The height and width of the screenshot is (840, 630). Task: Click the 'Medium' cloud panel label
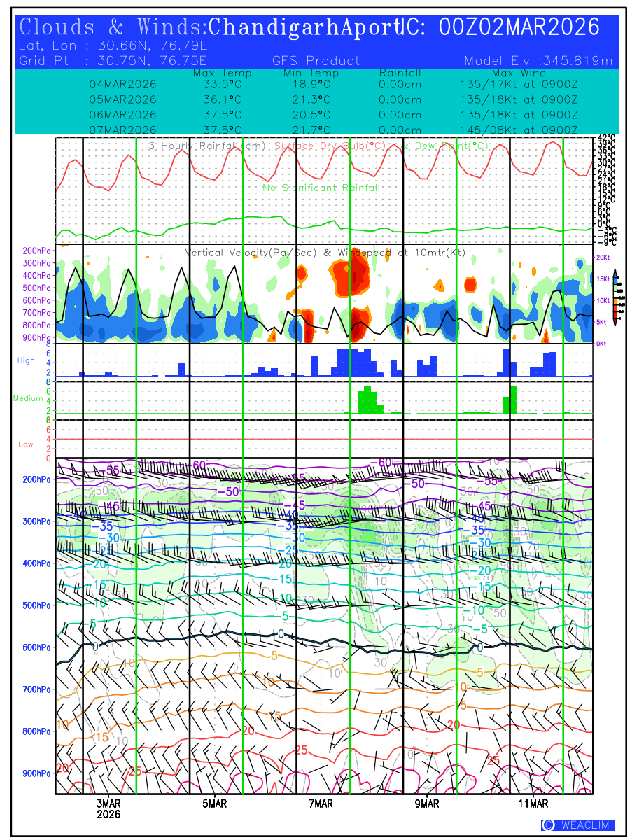[29, 399]
